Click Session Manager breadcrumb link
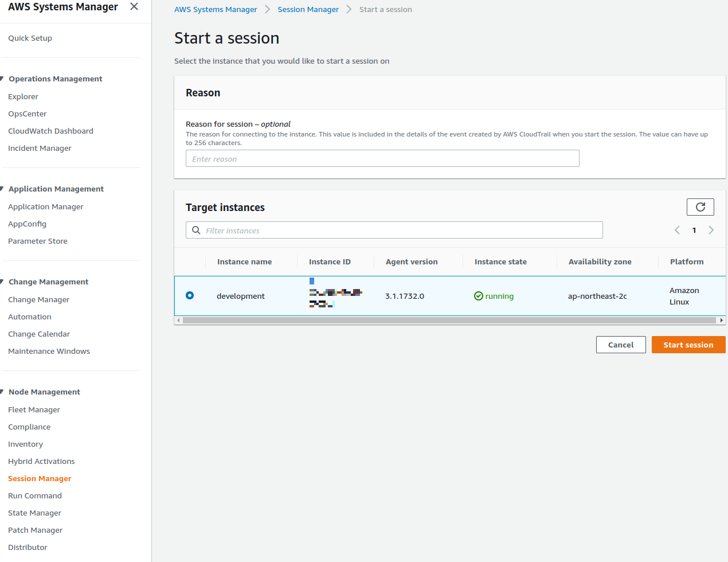 pyautogui.click(x=308, y=9)
